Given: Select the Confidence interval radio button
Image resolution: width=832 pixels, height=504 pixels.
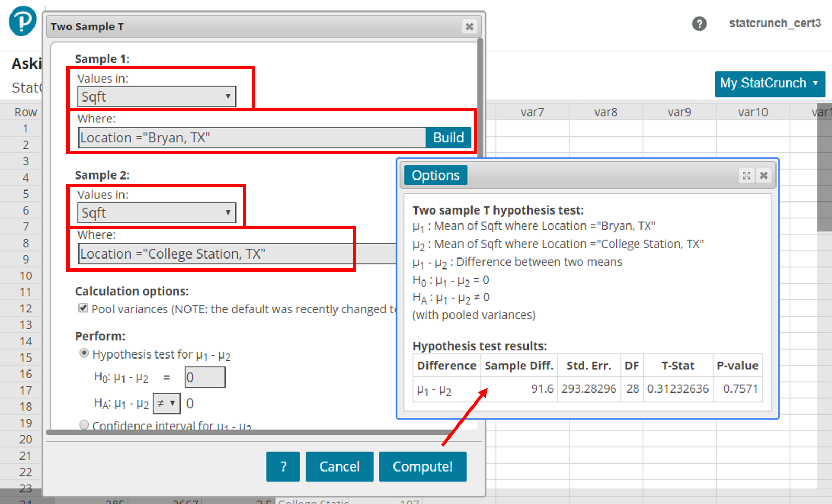Looking at the screenshot, I should pos(84,424).
